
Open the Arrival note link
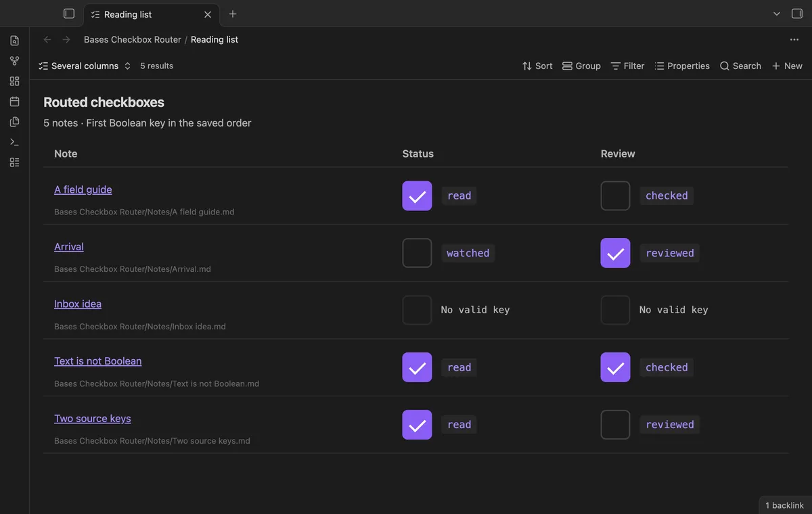tap(69, 247)
